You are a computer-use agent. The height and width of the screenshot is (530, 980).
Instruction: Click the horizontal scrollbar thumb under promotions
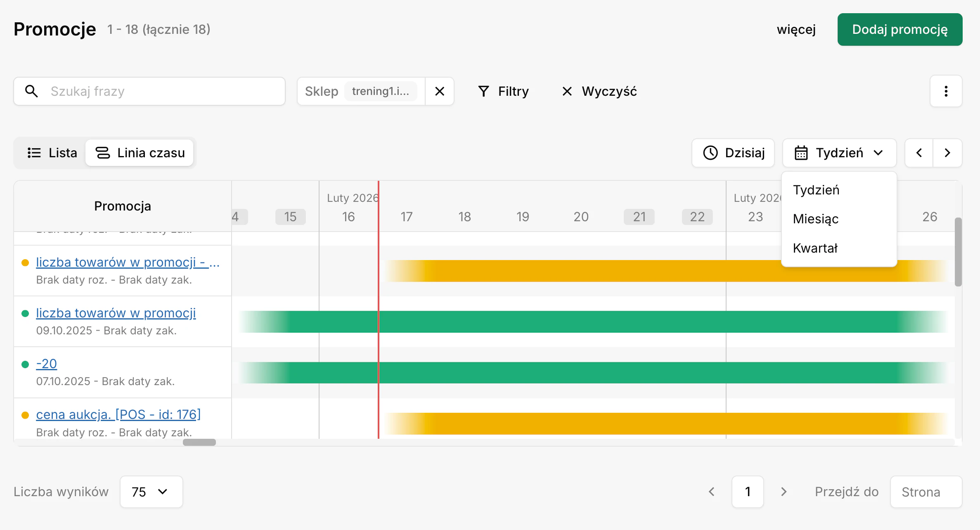[199, 442]
